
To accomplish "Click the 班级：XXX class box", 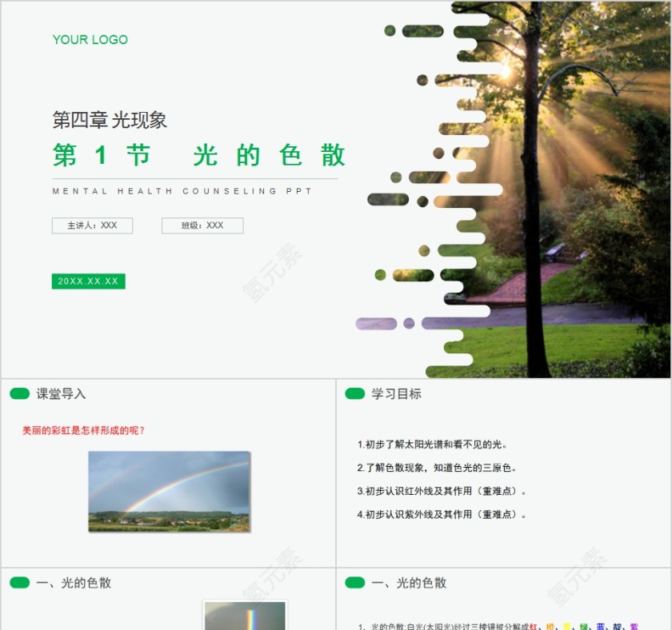I will [x=202, y=225].
